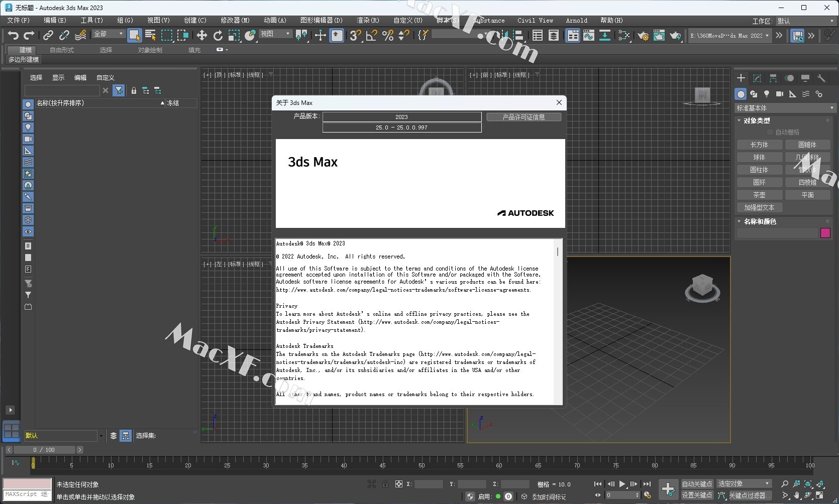Click the Scene Explorer search field
Screen dimensions: 839x504
tap(62, 90)
